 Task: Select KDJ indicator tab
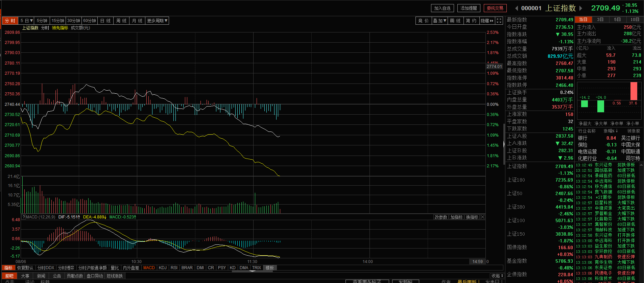click(x=163, y=268)
